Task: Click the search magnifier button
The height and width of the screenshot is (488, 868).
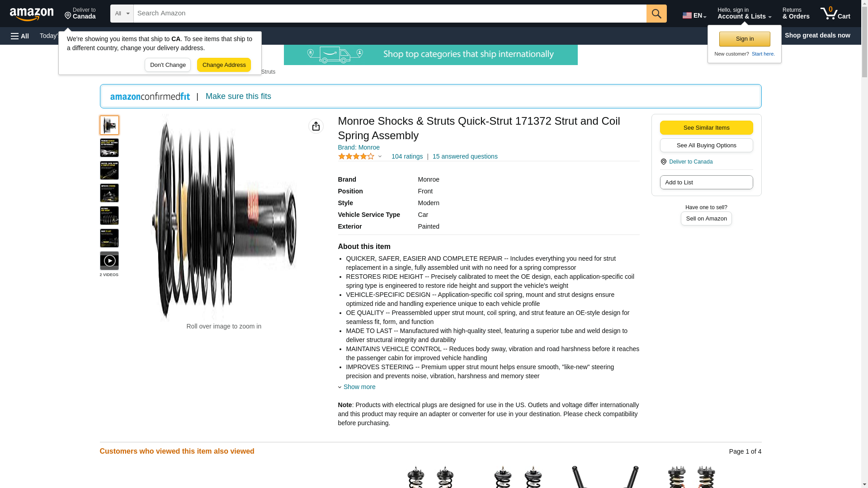Action: click(x=656, y=14)
